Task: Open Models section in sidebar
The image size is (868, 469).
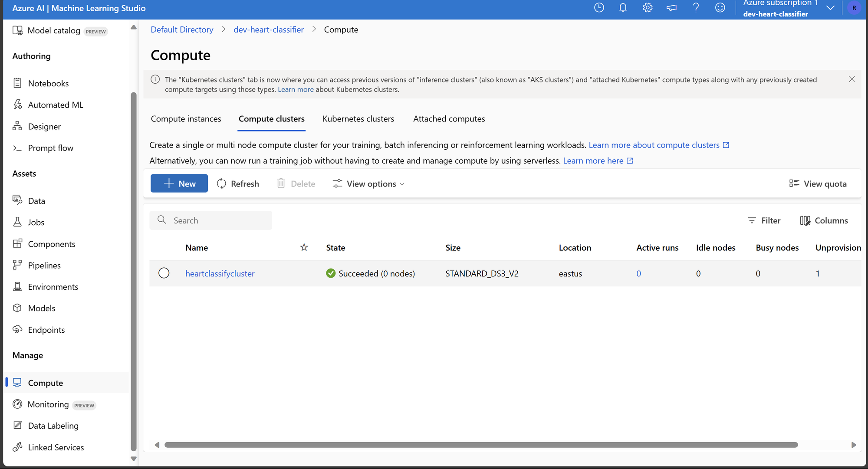Action: click(42, 308)
